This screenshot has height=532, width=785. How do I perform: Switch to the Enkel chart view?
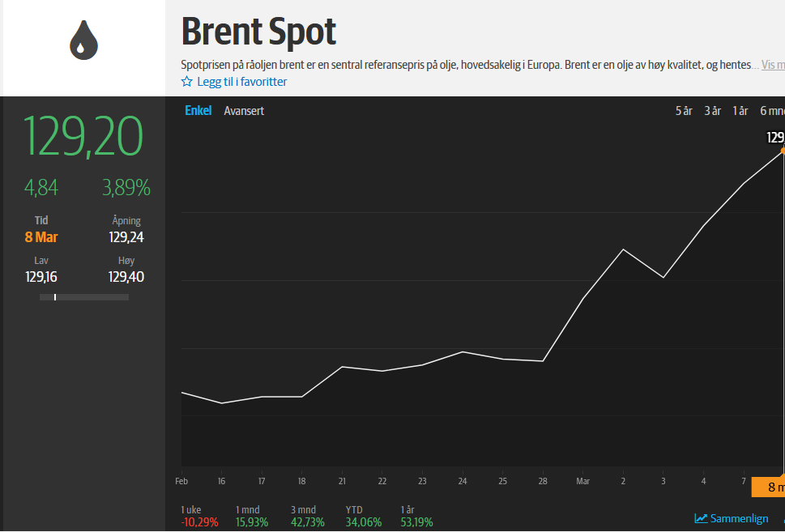(198, 111)
